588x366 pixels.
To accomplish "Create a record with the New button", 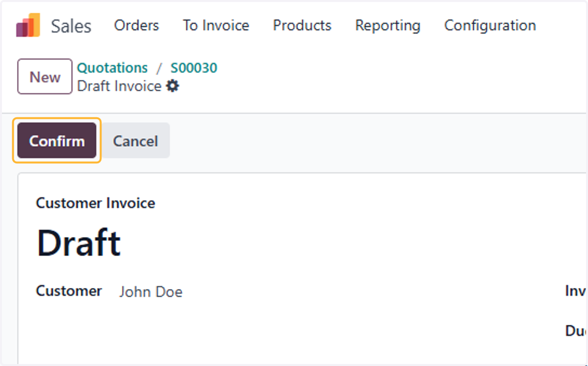I will 45,77.
